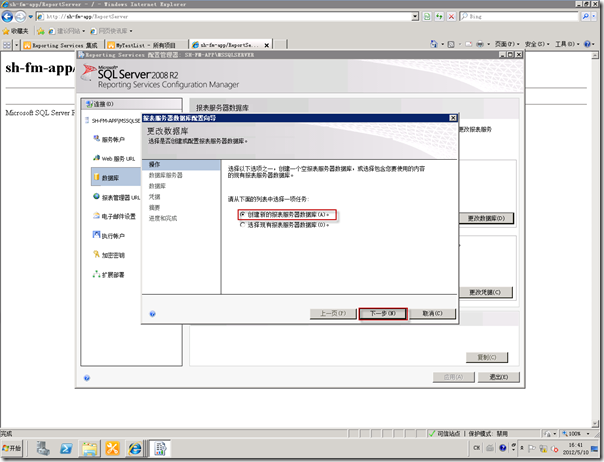Viewport: 604px width, 462px height.
Task: Open Windows Explorer from the taskbar
Action: [x=89, y=449]
